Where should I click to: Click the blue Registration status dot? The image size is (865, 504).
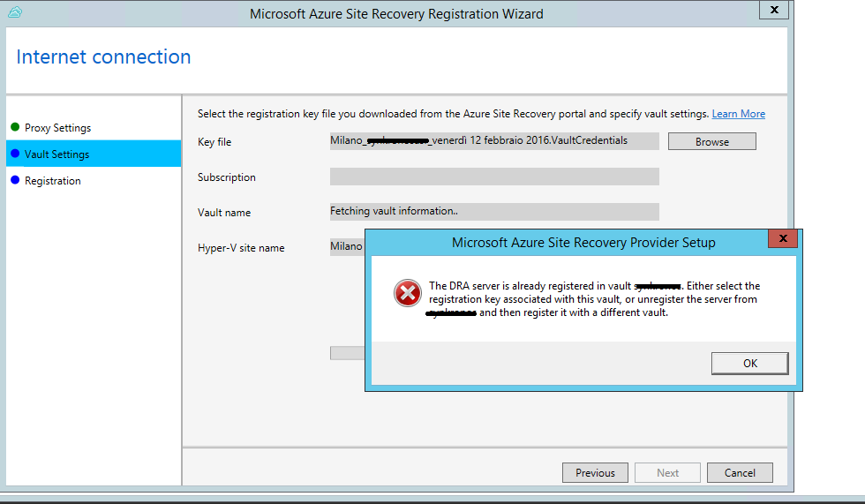16,180
